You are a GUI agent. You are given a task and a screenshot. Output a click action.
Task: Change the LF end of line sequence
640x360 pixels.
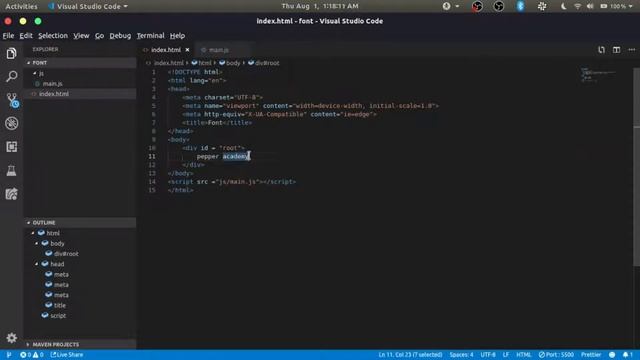tap(506, 355)
